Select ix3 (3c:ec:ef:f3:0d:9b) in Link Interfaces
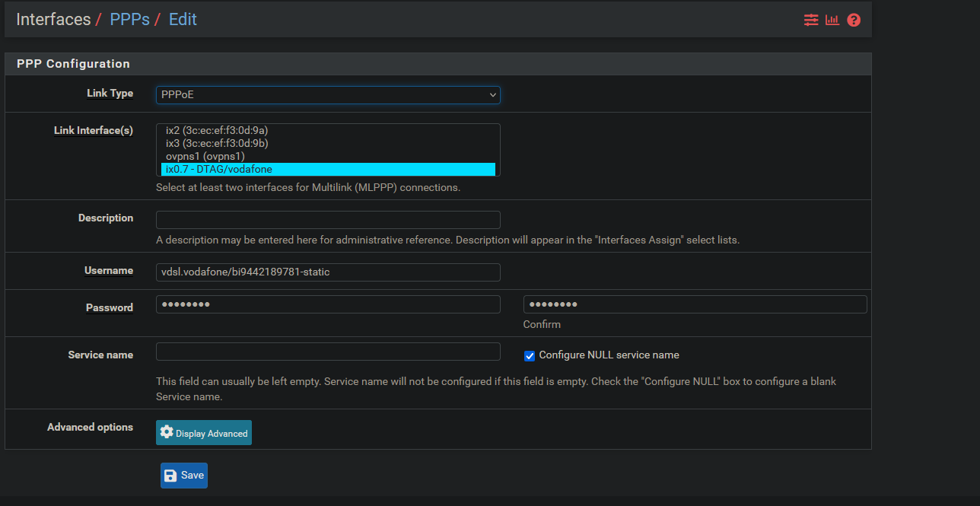This screenshot has height=506, width=980. coord(217,143)
